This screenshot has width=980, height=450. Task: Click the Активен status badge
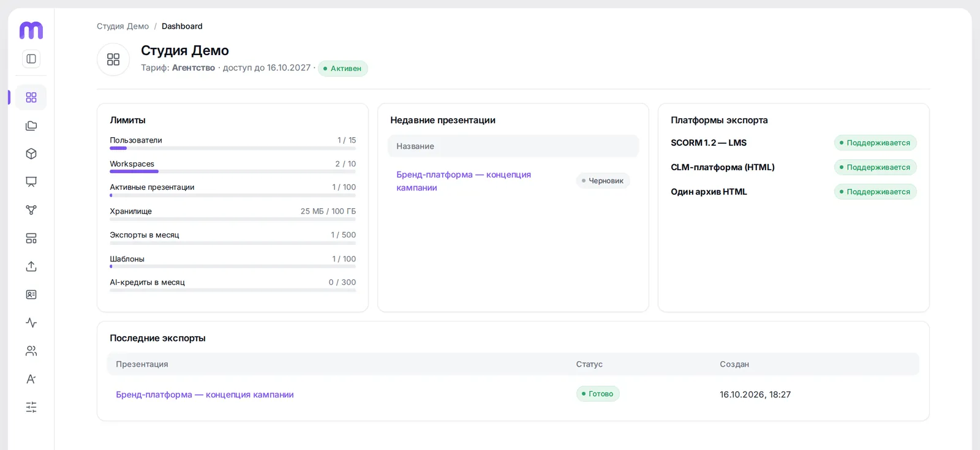(x=343, y=69)
